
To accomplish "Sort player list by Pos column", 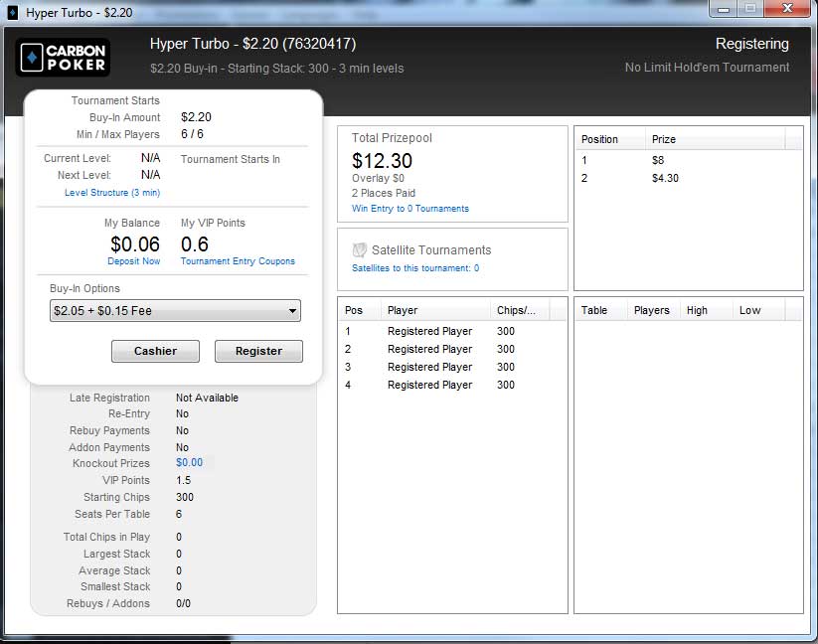I will tap(360, 310).
